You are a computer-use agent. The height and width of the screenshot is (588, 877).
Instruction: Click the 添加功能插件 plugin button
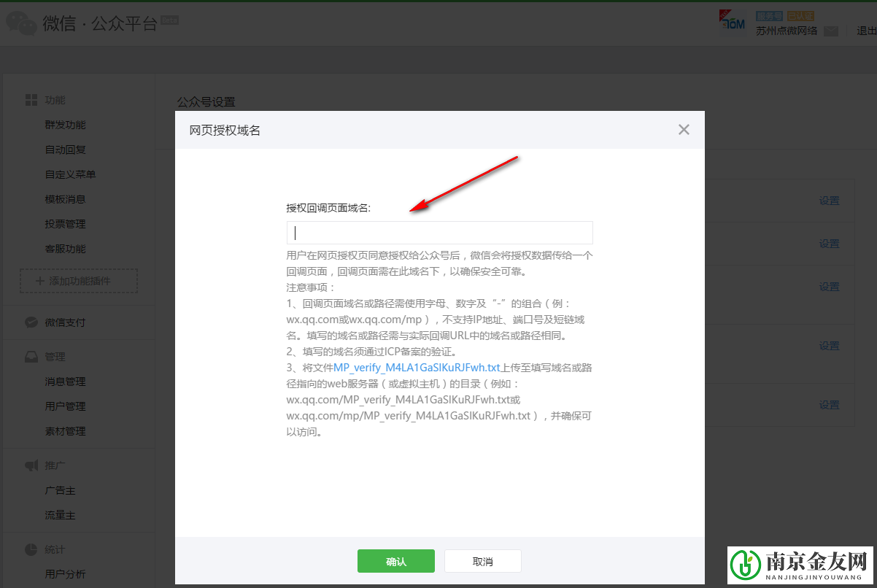[x=78, y=281]
